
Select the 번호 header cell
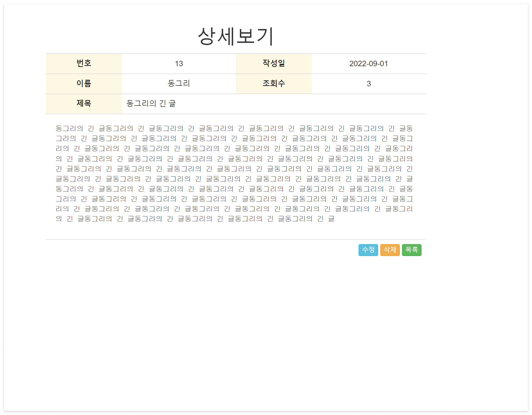[84, 63]
